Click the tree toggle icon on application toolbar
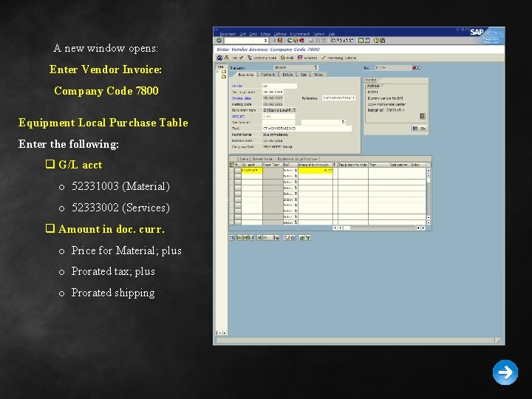Screen dimensions: 532x399 [x=226, y=58]
